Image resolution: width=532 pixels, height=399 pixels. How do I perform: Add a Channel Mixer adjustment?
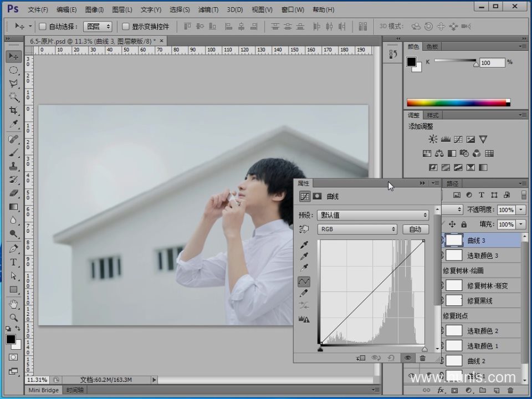pos(477,154)
